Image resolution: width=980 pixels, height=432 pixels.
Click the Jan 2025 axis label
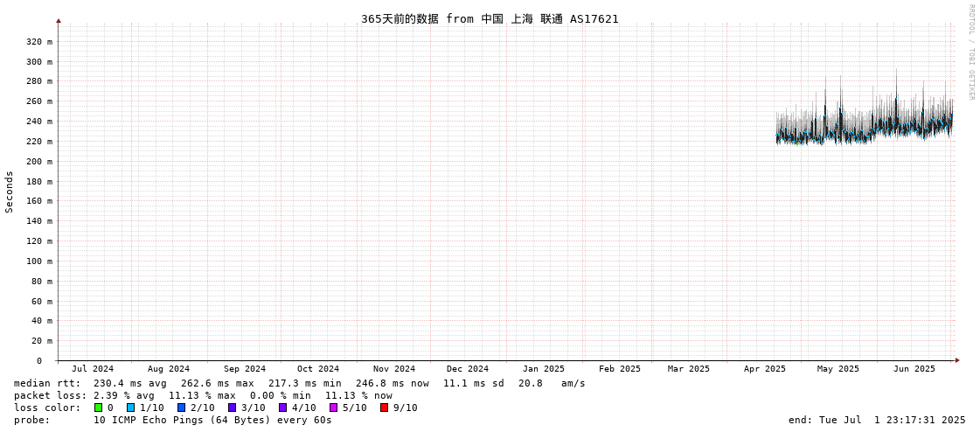pyautogui.click(x=543, y=369)
